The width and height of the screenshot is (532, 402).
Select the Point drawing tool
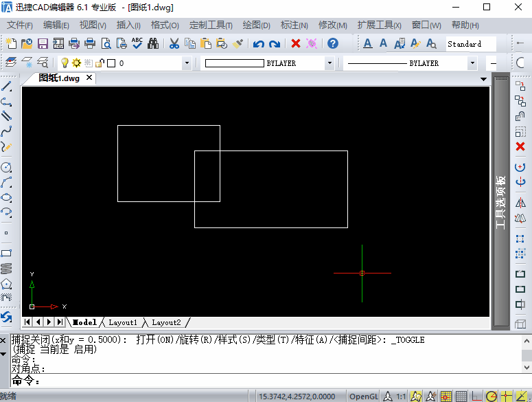coord(6,233)
